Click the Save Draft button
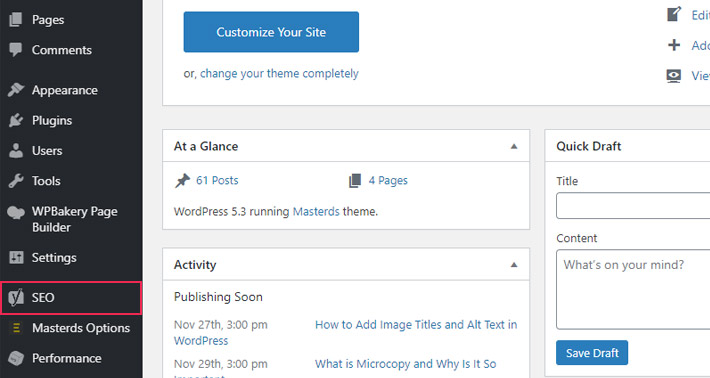The image size is (710, 378). 592,353
